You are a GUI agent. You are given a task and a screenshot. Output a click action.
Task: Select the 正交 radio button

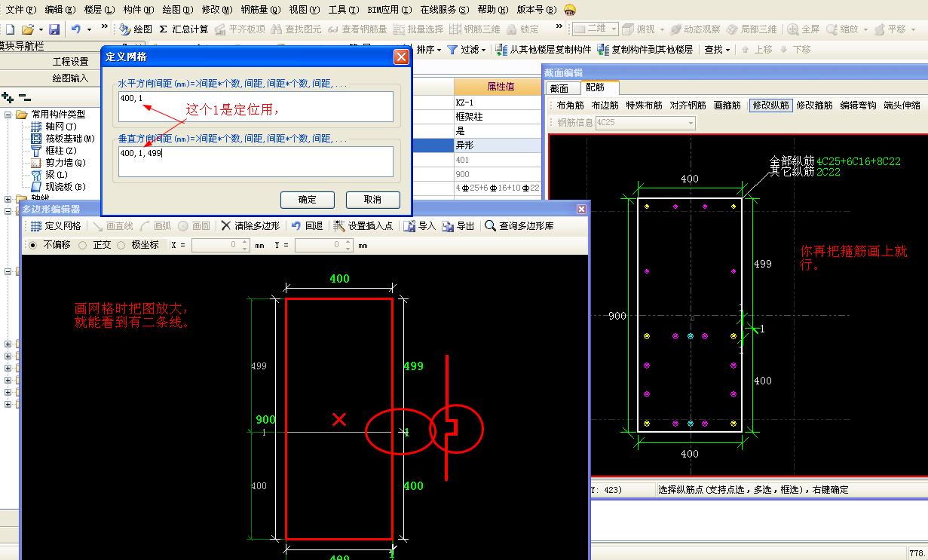pos(83,245)
